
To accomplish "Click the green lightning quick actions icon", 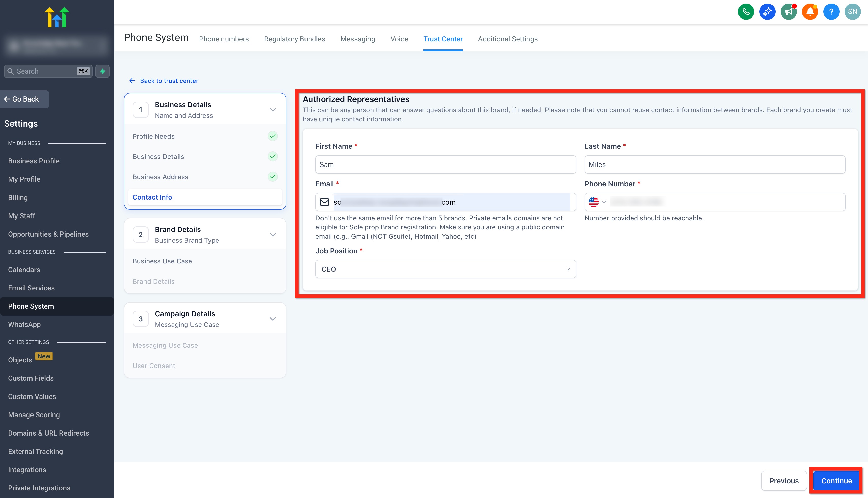I will pos(102,71).
